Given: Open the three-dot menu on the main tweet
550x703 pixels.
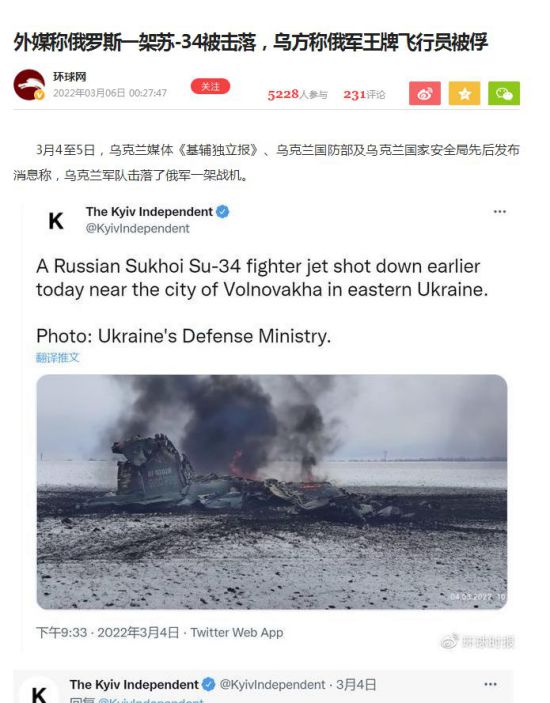Looking at the screenshot, I should click(x=499, y=212).
